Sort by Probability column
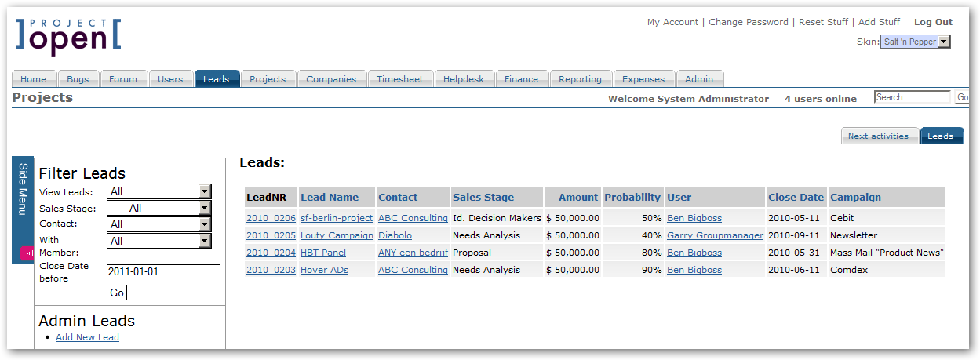This screenshot has height=360, width=980. pos(632,198)
